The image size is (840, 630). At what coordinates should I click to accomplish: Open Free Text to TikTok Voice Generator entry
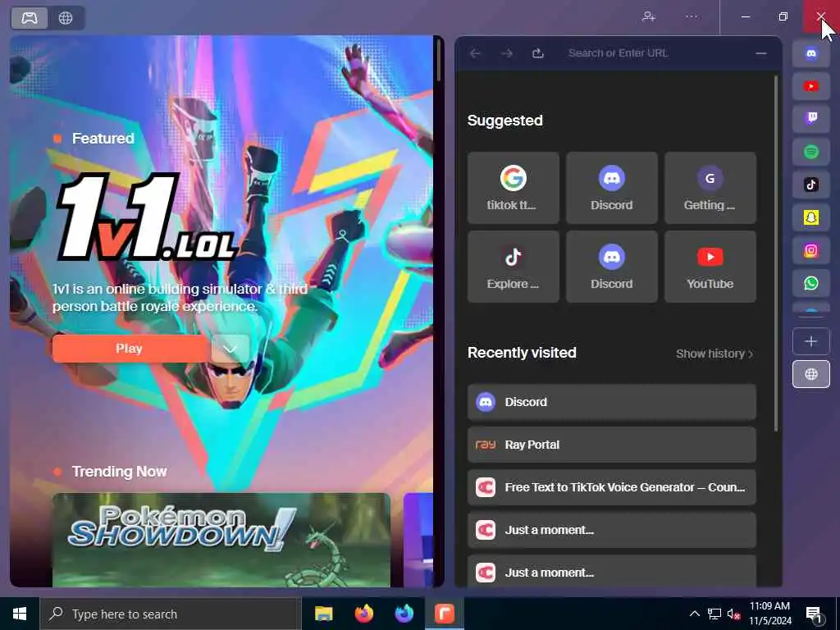click(x=612, y=487)
